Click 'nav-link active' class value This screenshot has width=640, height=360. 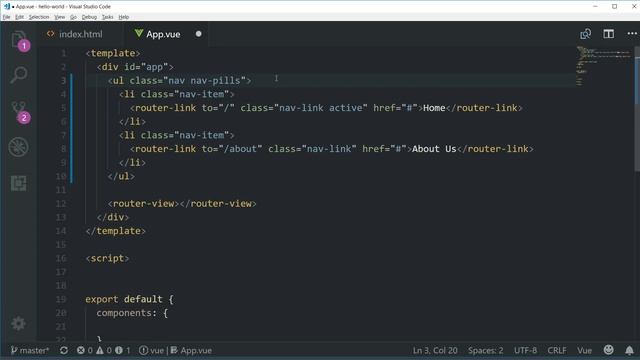click(321, 108)
